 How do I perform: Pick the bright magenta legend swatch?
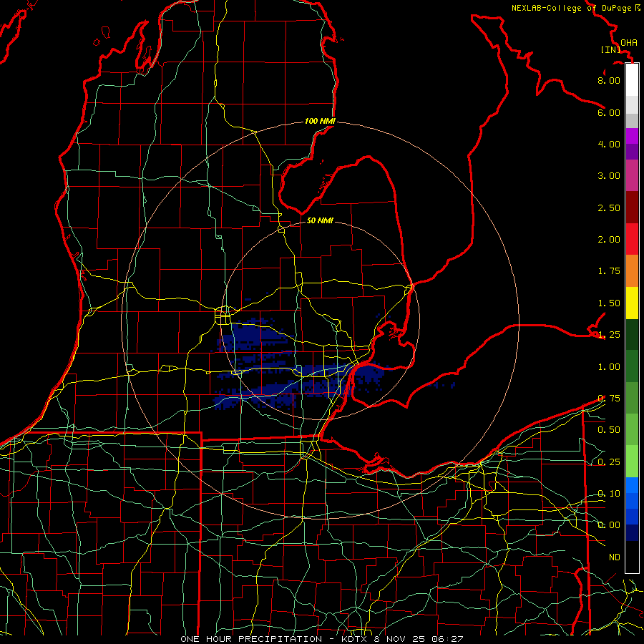pos(632,136)
